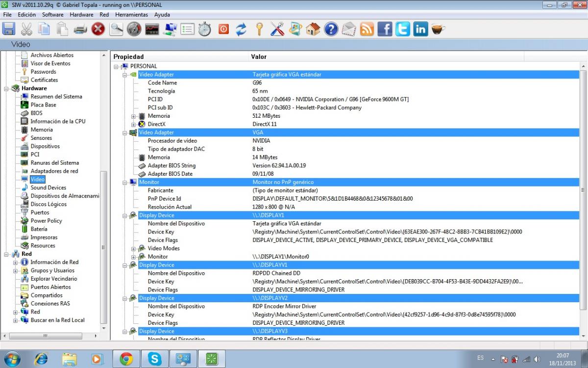Click the gold key toolbar icon
This screenshot has width=588, height=368.
click(259, 29)
